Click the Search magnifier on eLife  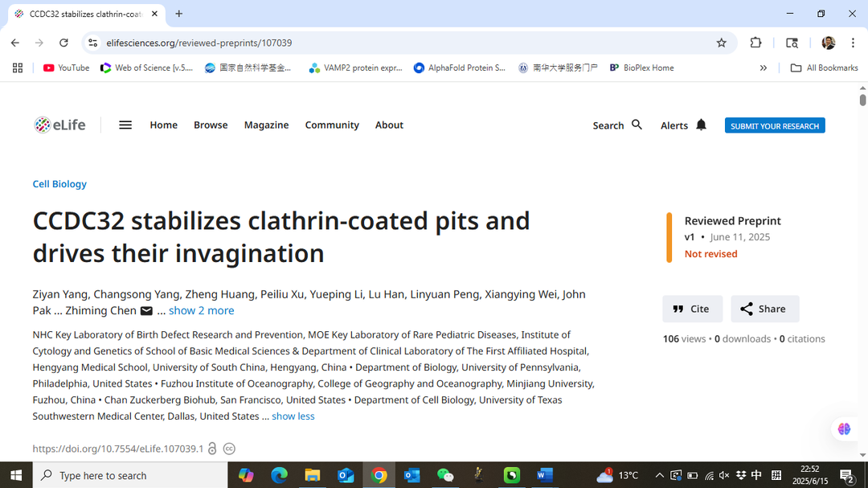pyautogui.click(x=637, y=125)
